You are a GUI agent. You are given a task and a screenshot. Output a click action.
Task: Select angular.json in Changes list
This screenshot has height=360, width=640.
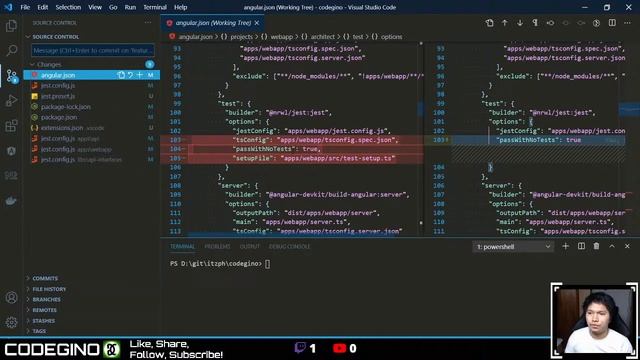(92, 75)
